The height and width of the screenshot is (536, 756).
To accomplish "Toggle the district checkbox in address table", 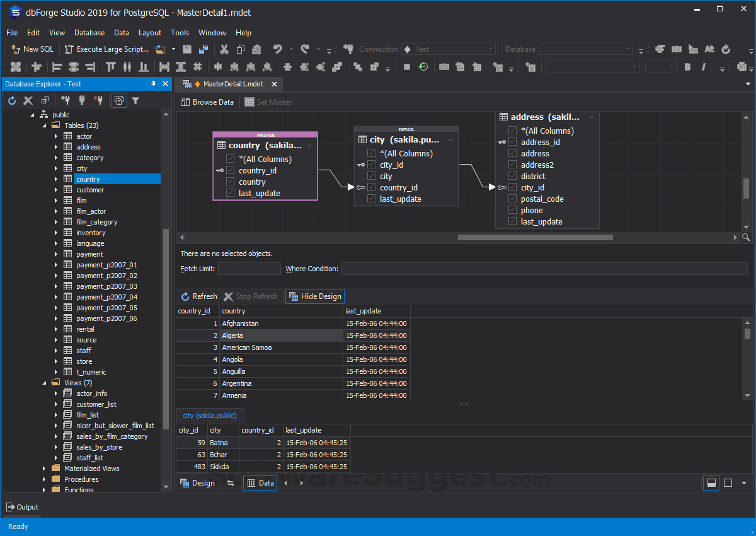I will (513, 176).
